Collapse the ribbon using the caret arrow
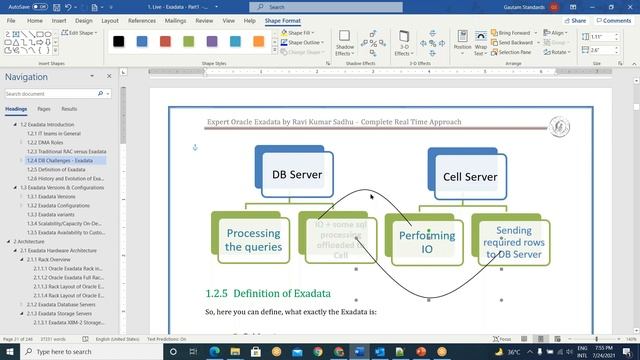The width and height of the screenshot is (640, 360). point(634,64)
